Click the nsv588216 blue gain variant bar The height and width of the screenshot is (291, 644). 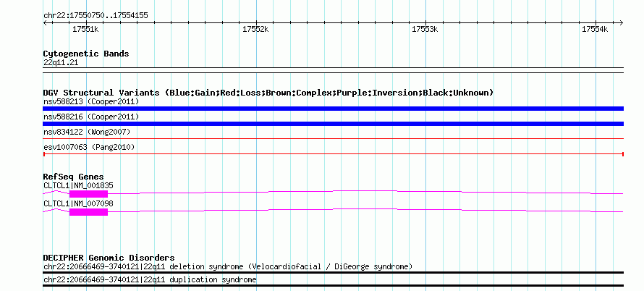pos(333,124)
